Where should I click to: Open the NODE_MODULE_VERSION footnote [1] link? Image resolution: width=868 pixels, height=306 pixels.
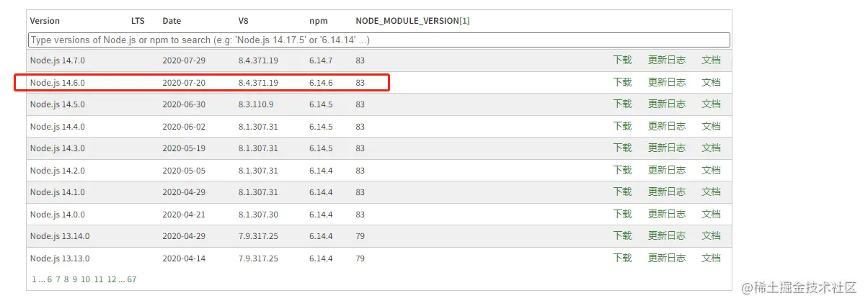tap(464, 21)
